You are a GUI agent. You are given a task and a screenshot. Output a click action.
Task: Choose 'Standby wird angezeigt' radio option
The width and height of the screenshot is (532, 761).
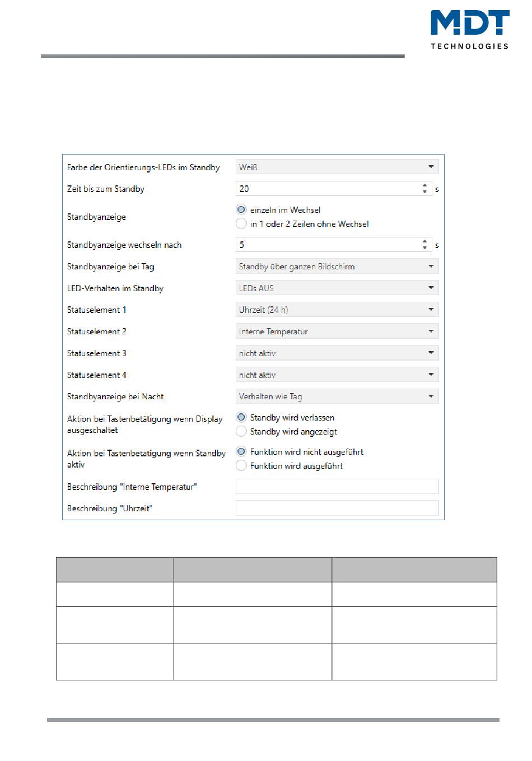pyautogui.click(x=241, y=431)
